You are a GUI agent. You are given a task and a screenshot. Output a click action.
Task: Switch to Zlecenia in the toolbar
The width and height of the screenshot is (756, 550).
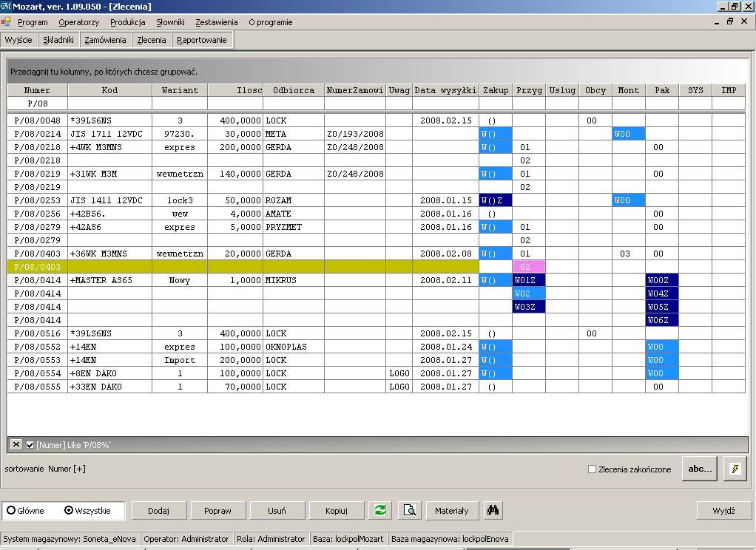[x=152, y=40]
